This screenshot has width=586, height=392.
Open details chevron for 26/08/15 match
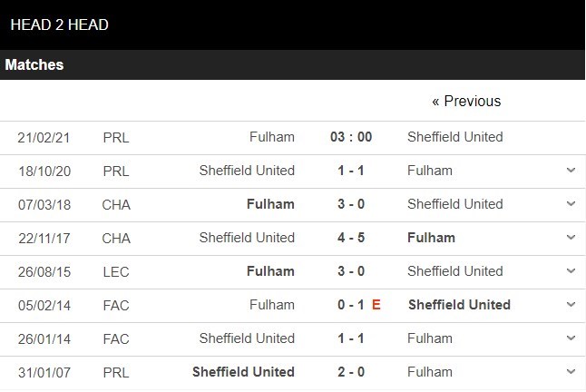click(x=571, y=271)
